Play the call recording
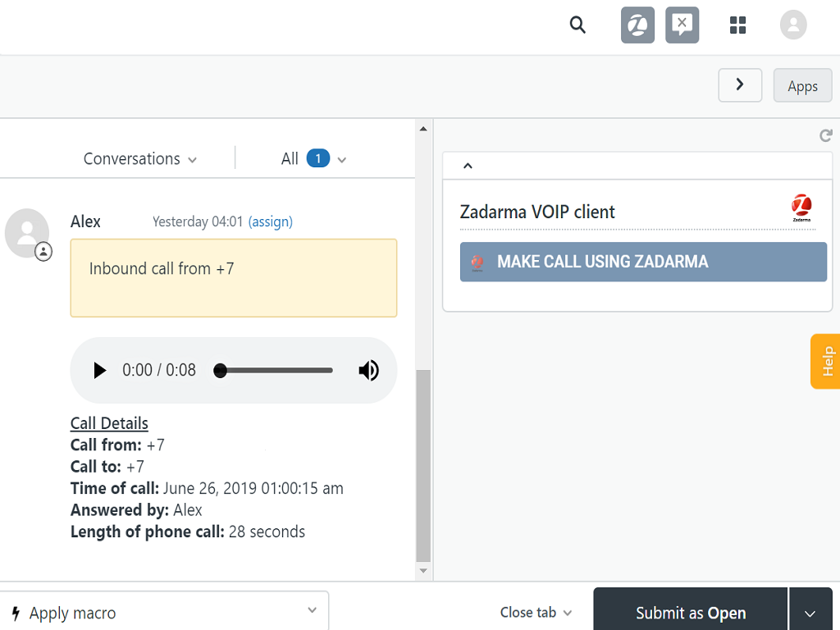 [x=100, y=371]
